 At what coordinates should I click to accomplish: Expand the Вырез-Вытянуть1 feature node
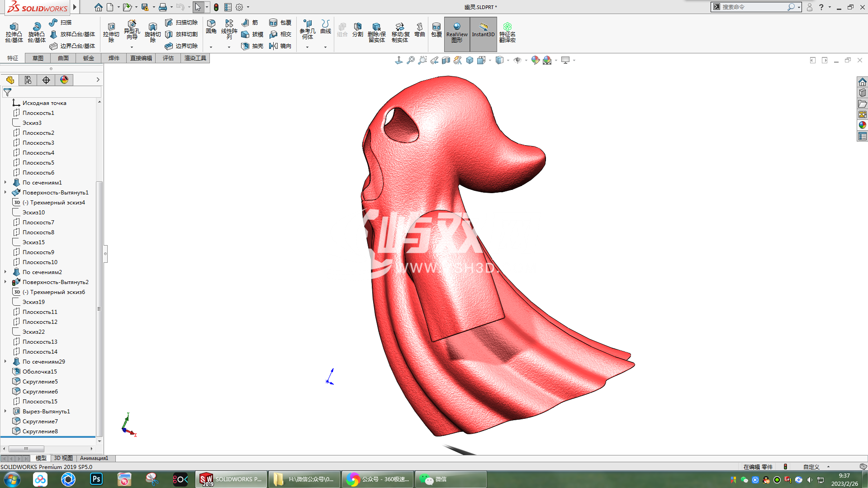click(x=5, y=412)
